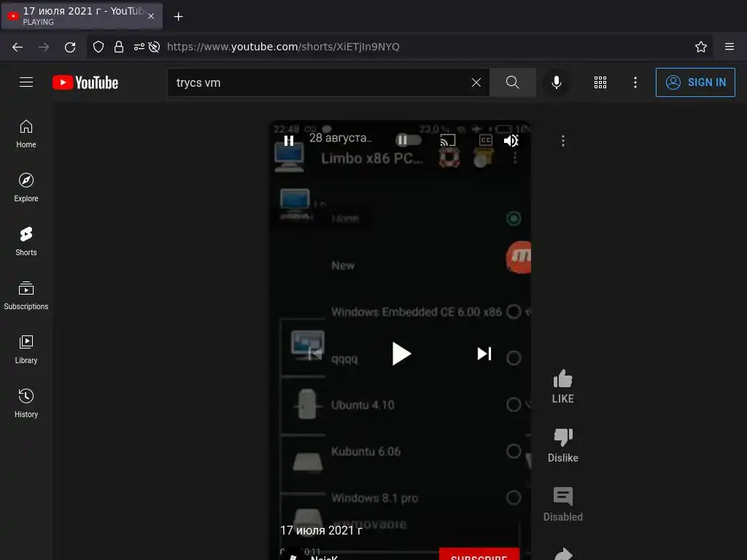
Task: Subscribe with the red SUBSCRIBE button
Action: click(479, 554)
